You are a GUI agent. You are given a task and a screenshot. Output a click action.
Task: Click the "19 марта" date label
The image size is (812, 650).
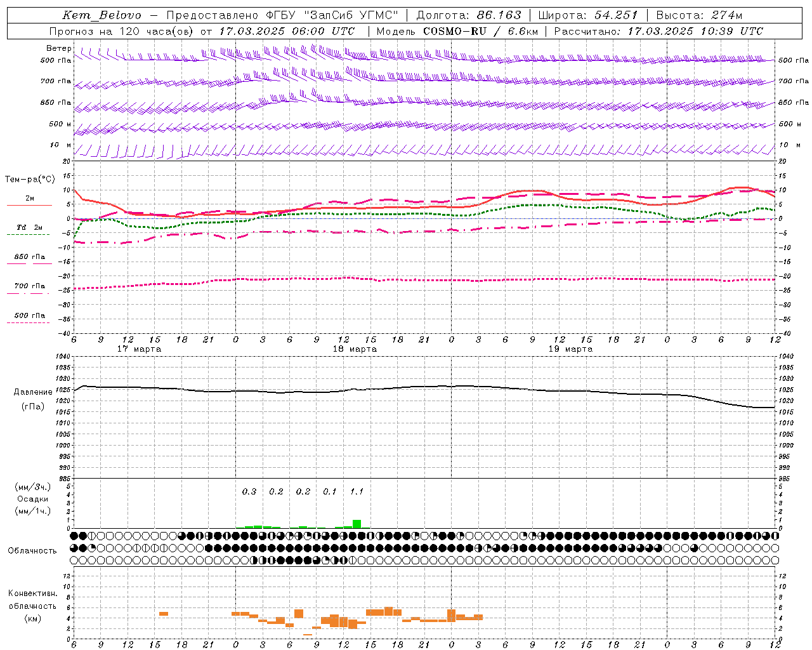[x=570, y=349]
